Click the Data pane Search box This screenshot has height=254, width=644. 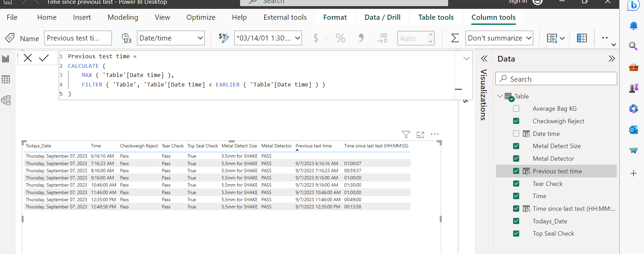point(556,79)
